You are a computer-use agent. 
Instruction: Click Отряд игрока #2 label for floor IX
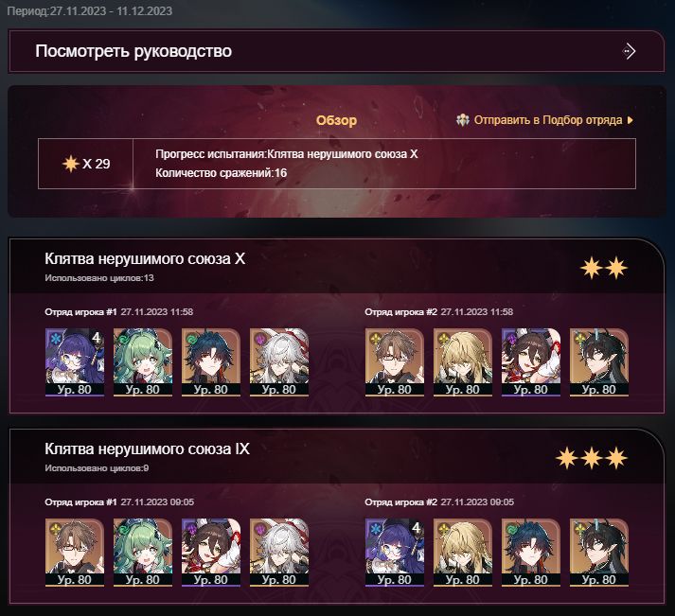(x=400, y=502)
